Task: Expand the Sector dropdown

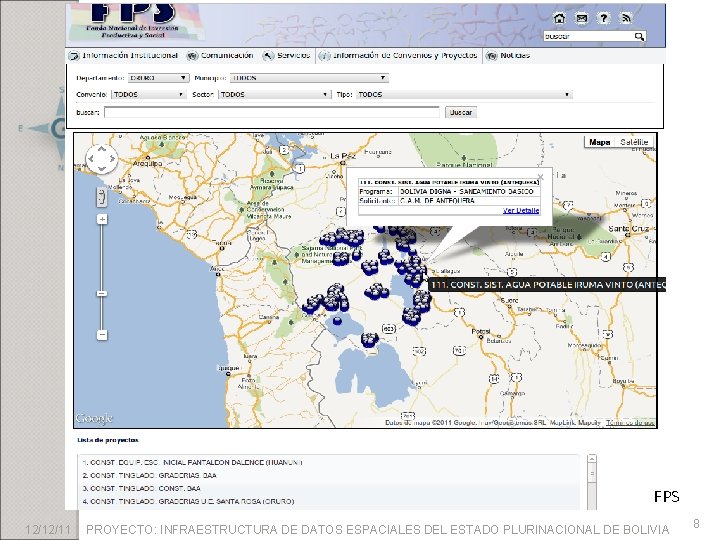Action: pyautogui.click(x=274, y=95)
